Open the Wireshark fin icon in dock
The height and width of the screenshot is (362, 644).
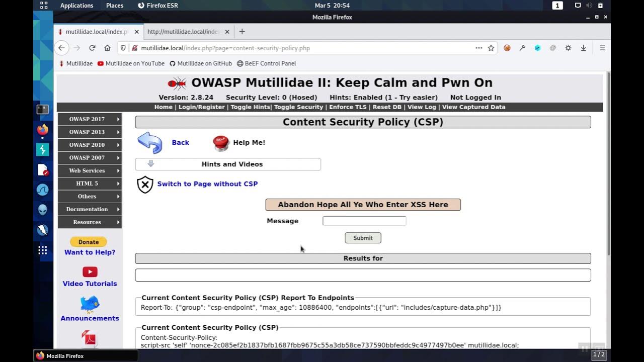click(x=43, y=190)
